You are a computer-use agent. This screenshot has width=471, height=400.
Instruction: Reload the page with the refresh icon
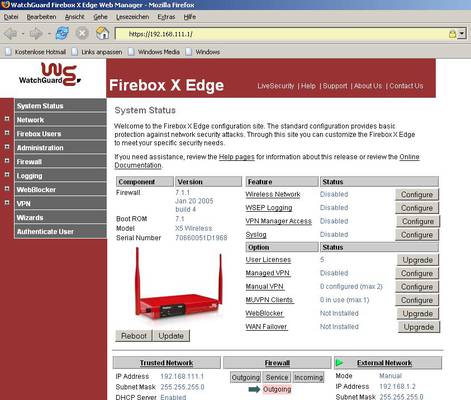pos(62,34)
